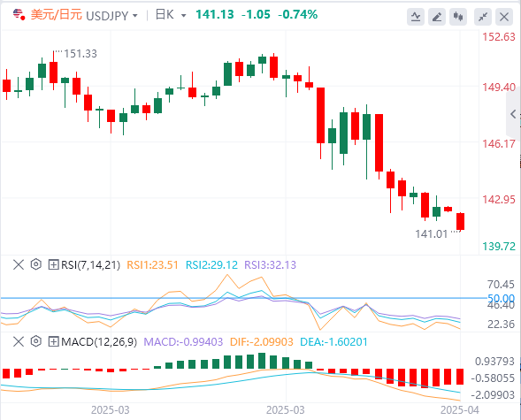Expand the RSI indicator panel

pyautogui.click(x=53, y=264)
